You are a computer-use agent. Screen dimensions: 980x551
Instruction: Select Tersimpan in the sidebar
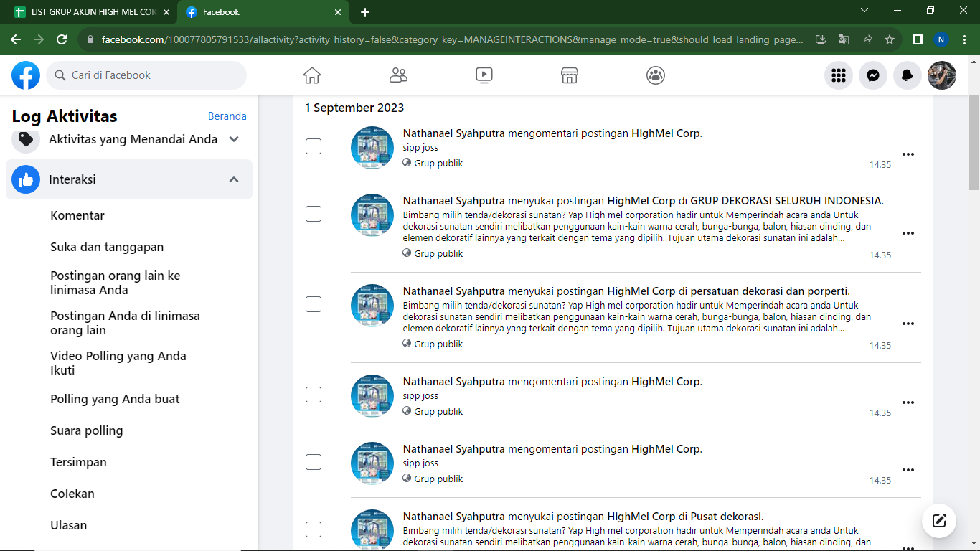coord(79,462)
